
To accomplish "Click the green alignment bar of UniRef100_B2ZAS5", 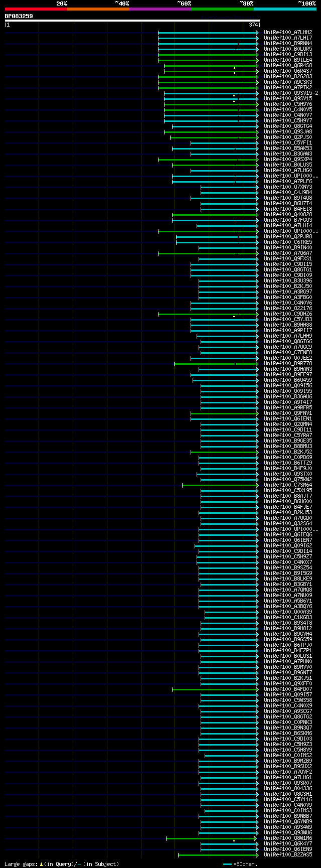I will coord(218,854).
